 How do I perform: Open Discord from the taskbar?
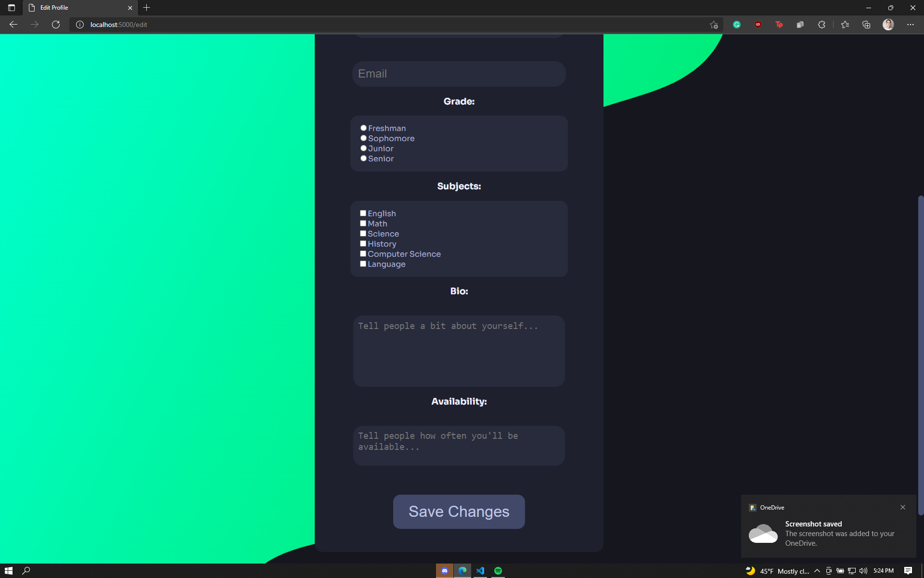tap(444, 571)
